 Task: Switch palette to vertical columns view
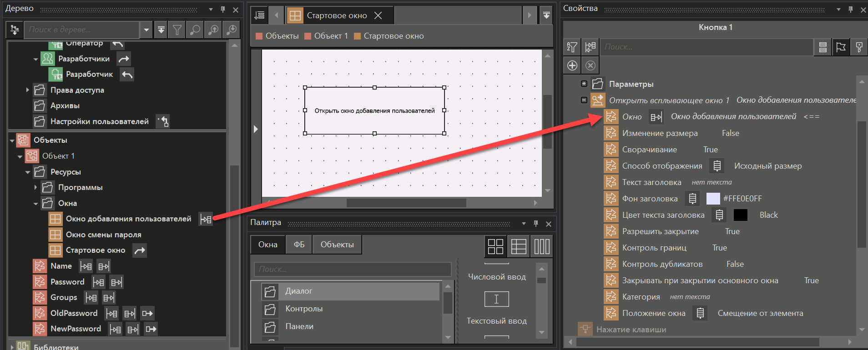[542, 246]
